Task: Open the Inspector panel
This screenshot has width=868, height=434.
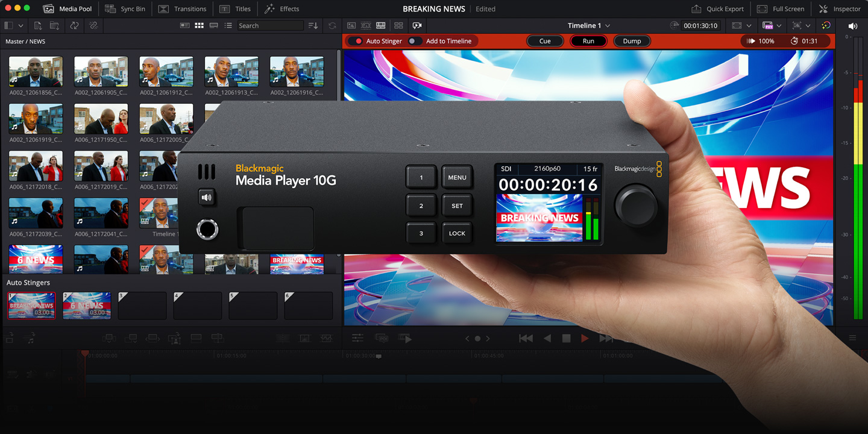Action: tap(840, 9)
